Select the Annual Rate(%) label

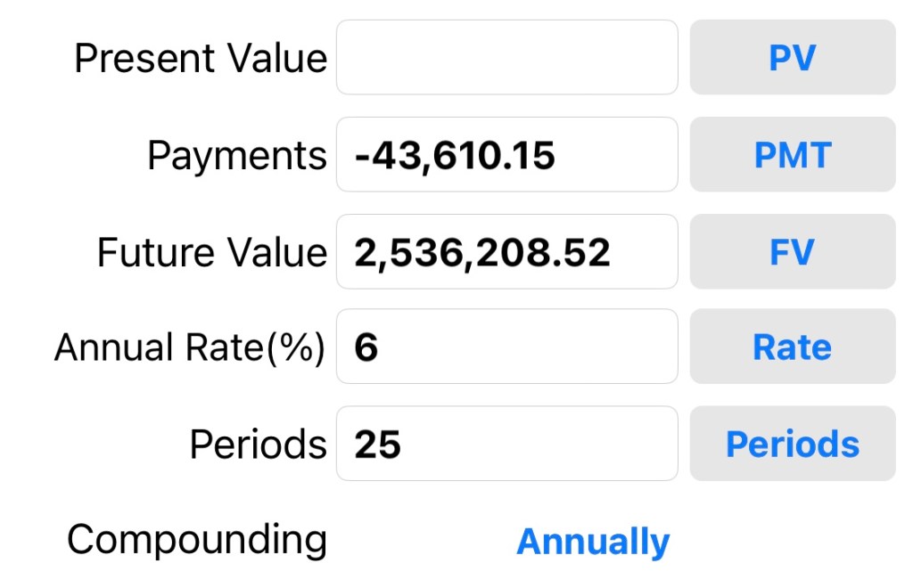point(190,347)
